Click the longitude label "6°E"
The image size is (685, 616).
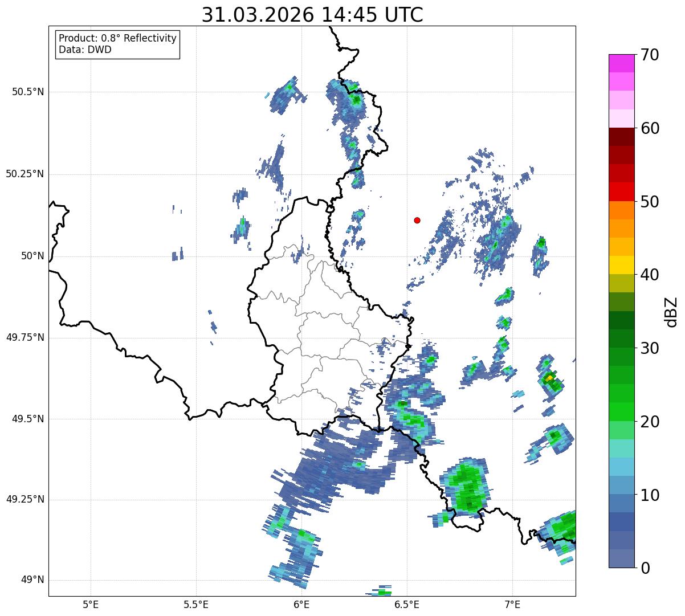click(301, 604)
